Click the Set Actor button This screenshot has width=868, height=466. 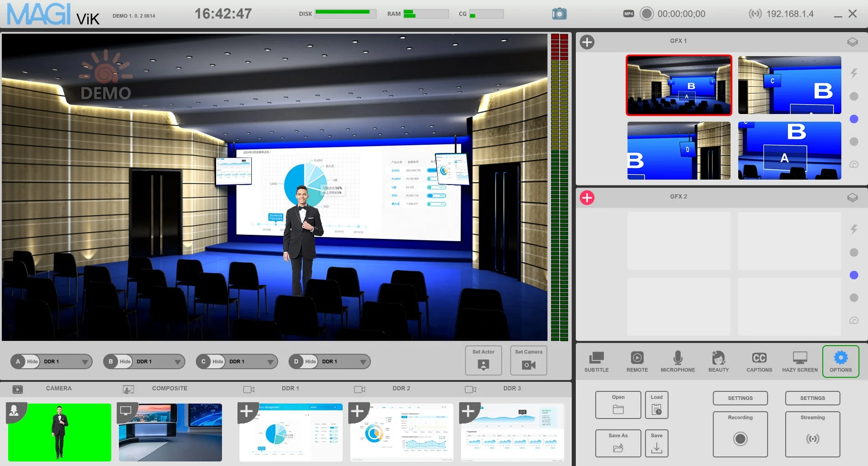(483, 361)
